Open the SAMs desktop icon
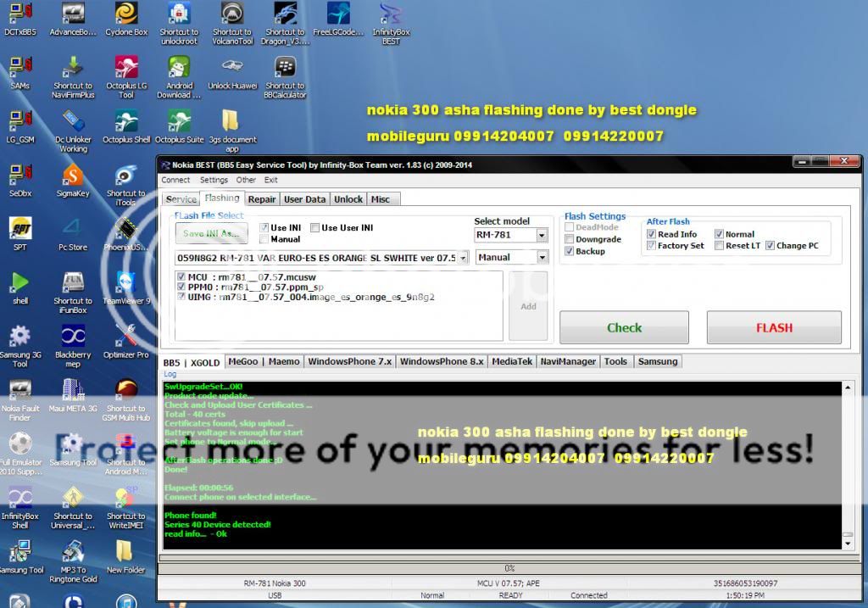868x608 pixels. pyautogui.click(x=20, y=73)
